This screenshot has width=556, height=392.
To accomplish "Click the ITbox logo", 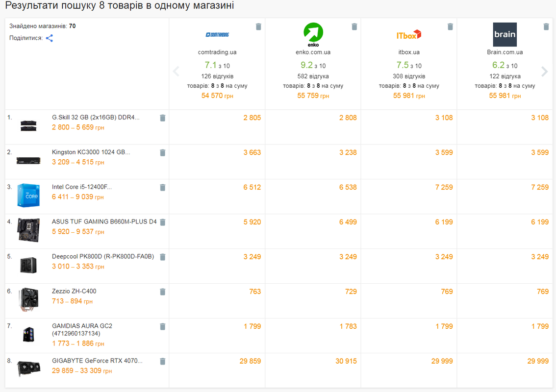I will click(409, 35).
